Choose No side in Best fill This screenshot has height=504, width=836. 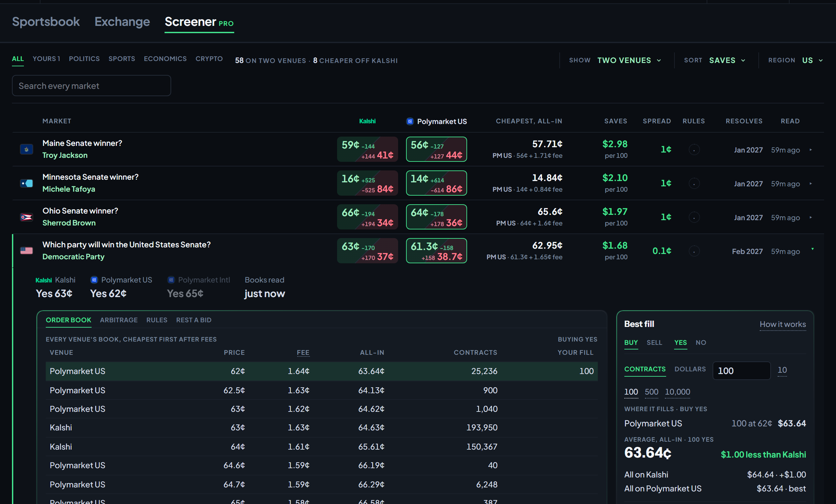click(701, 343)
